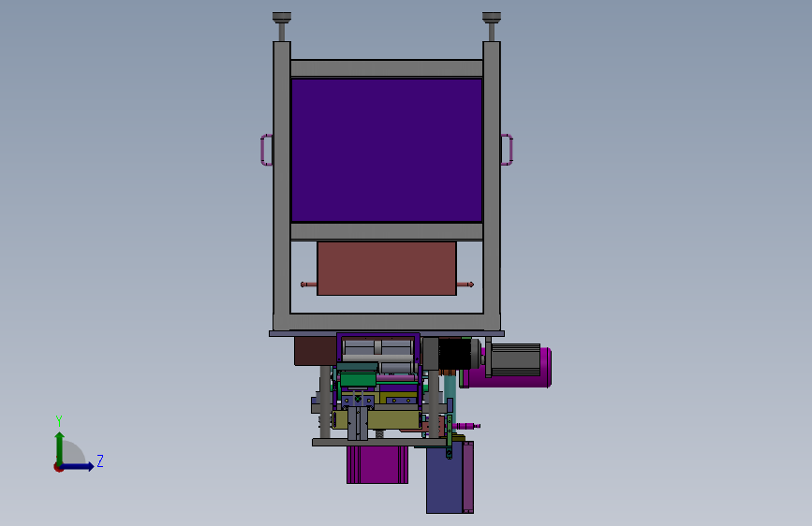The image size is (812, 526).
Task: Click the "Y" axis label
Action: coord(59,420)
